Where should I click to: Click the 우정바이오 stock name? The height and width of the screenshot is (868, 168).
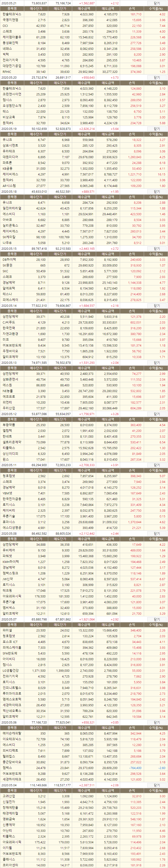point(11,351)
